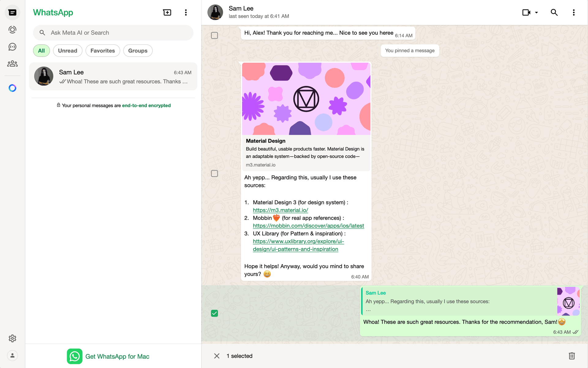The width and height of the screenshot is (588, 368).
Task: Start a video call icon
Action: click(x=526, y=13)
